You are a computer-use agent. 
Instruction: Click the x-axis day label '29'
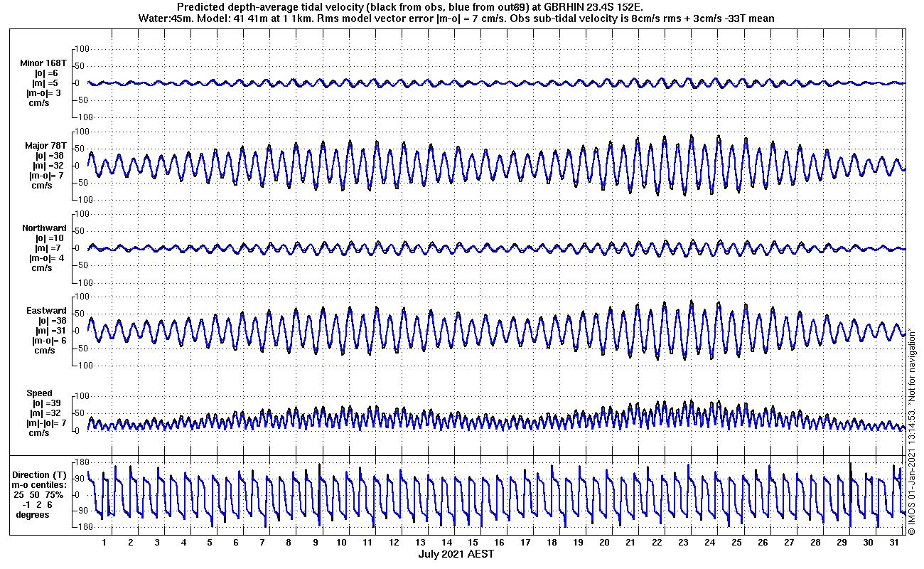(841, 542)
